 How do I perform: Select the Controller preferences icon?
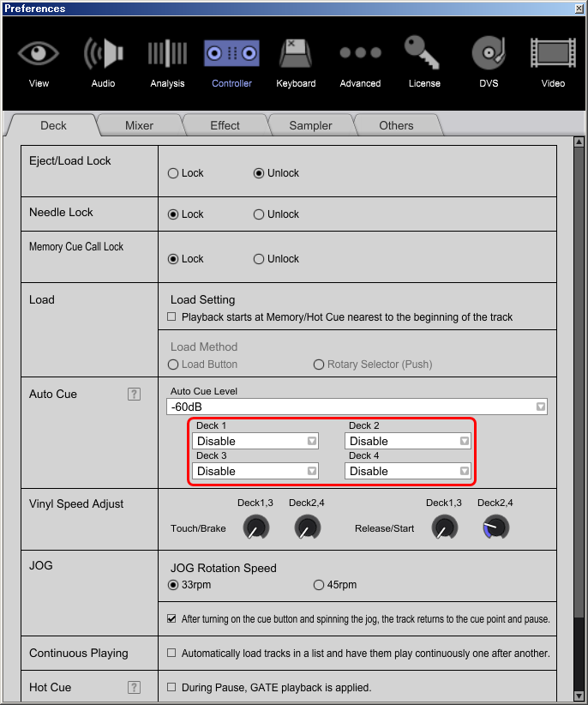coord(231,53)
